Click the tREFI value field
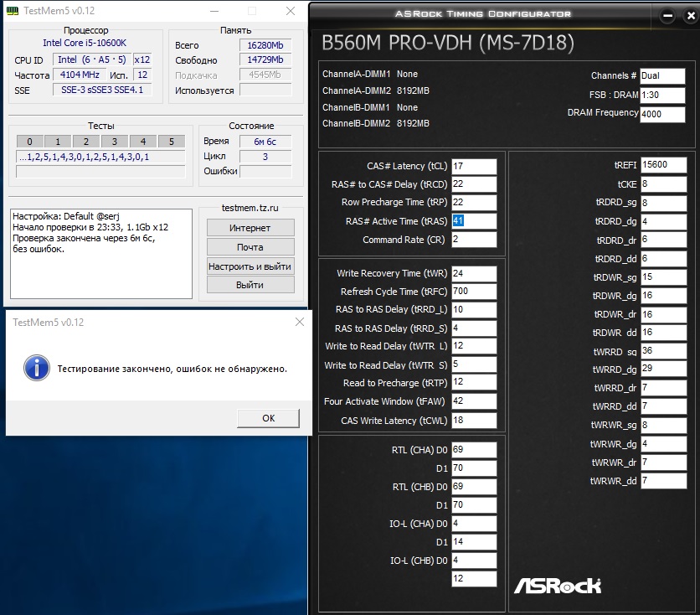This screenshot has height=615, width=700. tap(663, 165)
